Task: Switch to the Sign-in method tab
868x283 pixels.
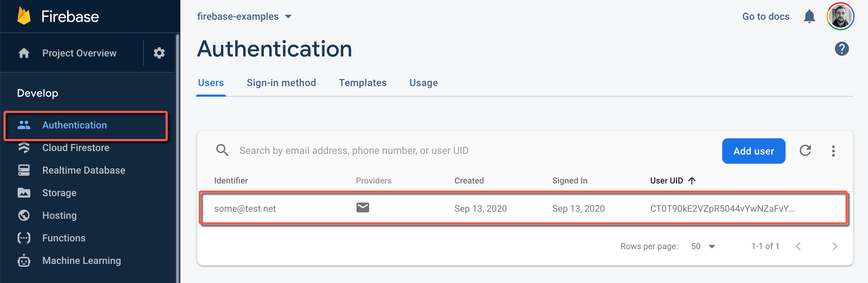Action: (x=281, y=83)
